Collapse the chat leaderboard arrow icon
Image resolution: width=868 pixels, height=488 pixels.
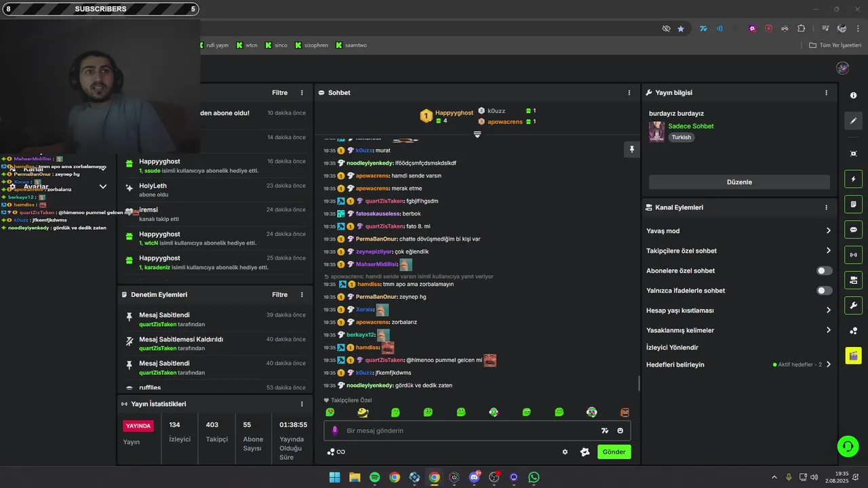[x=477, y=134]
